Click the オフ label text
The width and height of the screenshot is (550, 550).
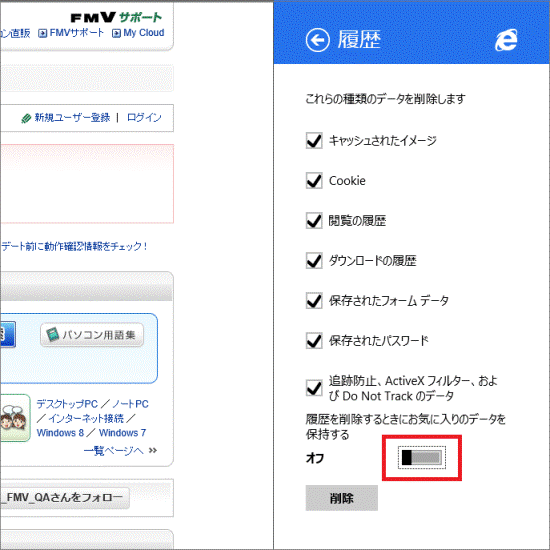pyautogui.click(x=315, y=458)
